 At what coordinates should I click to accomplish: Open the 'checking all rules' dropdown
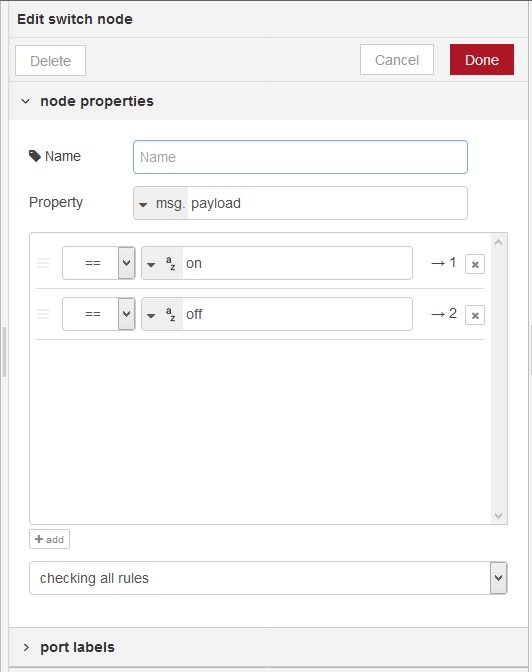click(268, 578)
